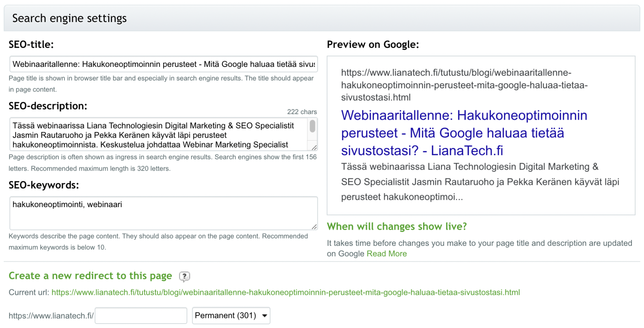Open the Read More link
The height and width of the screenshot is (328, 644).
point(387,254)
